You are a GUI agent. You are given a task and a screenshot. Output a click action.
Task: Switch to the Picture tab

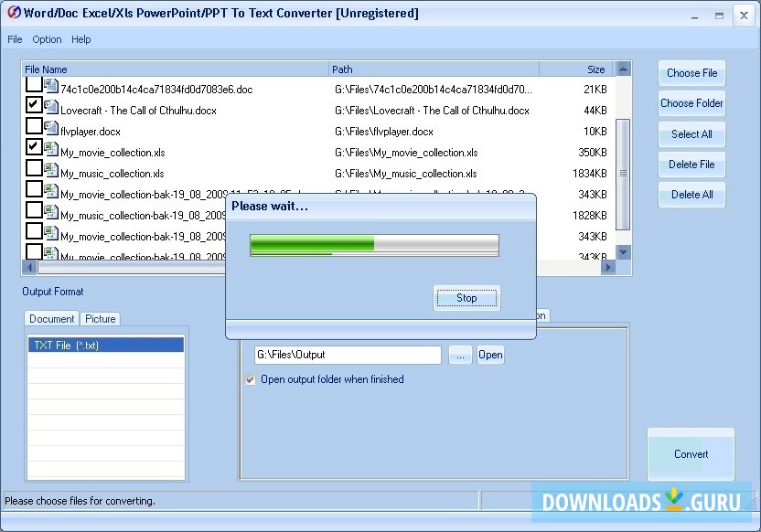[x=101, y=318]
